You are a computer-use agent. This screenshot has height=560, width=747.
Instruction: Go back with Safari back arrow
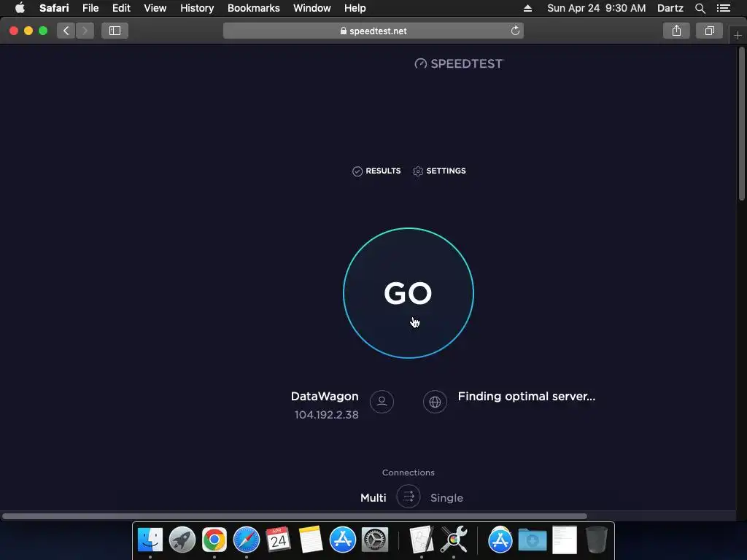point(66,31)
